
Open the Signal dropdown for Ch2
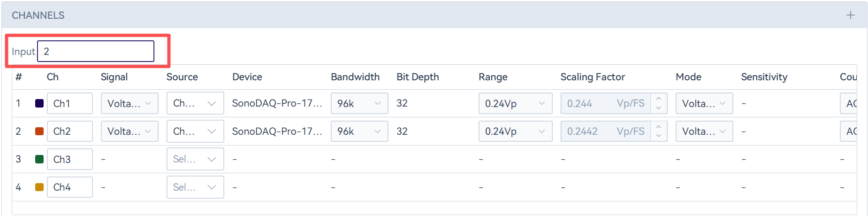(129, 131)
